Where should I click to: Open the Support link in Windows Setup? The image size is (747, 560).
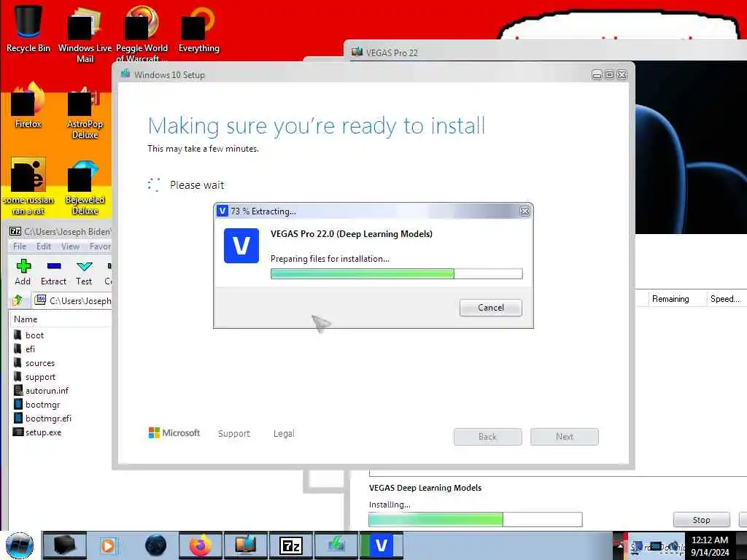click(x=234, y=433)
